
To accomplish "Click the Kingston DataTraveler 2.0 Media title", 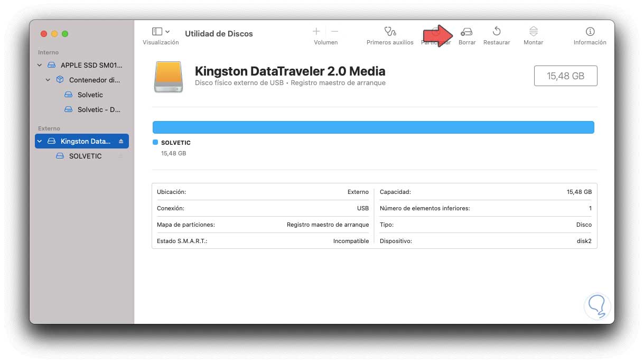I will 290,71.
